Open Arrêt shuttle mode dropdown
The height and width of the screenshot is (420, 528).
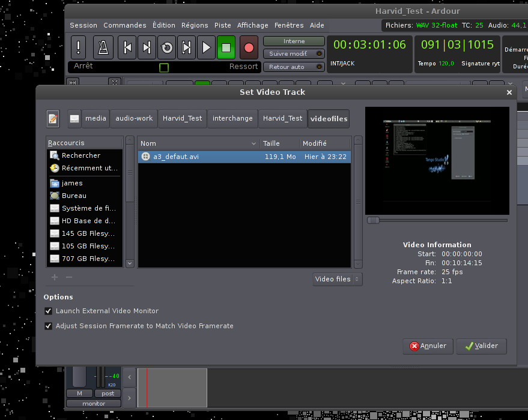[83, 66]
